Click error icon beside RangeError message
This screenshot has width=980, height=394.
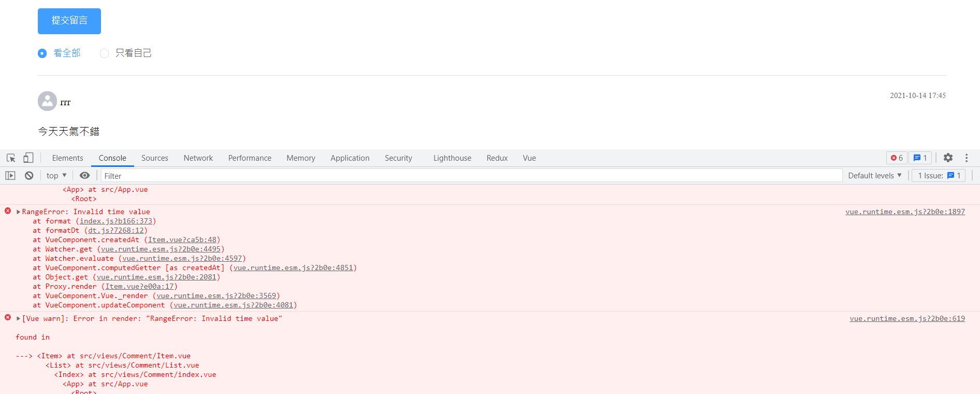[8, 211]
